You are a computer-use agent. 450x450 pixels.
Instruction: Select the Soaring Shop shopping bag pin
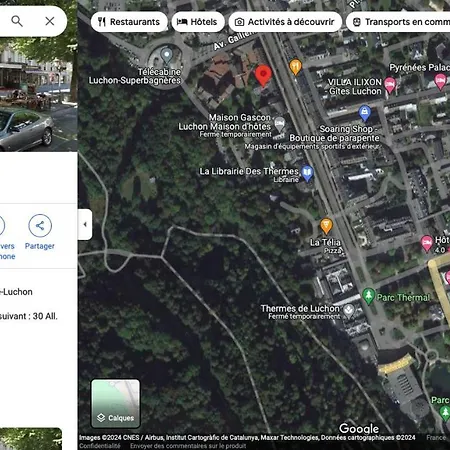365,113
